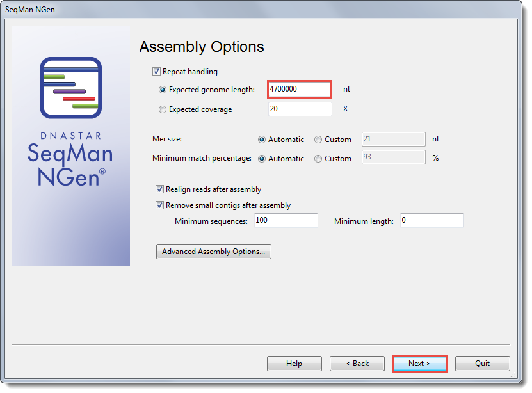Click the SeqMan NGen logo icon
This screenshot has width=532, height=393.
pos(71,88)
